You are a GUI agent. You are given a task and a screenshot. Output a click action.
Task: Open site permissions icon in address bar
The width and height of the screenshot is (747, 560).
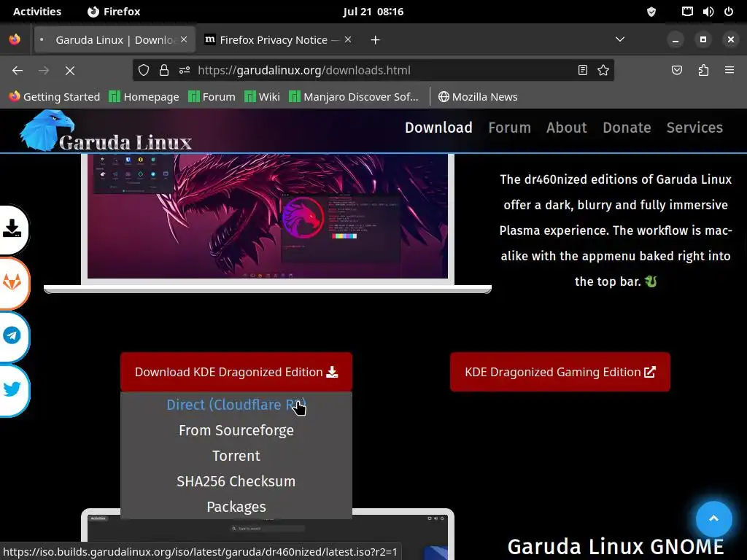(x=185, y=71)
